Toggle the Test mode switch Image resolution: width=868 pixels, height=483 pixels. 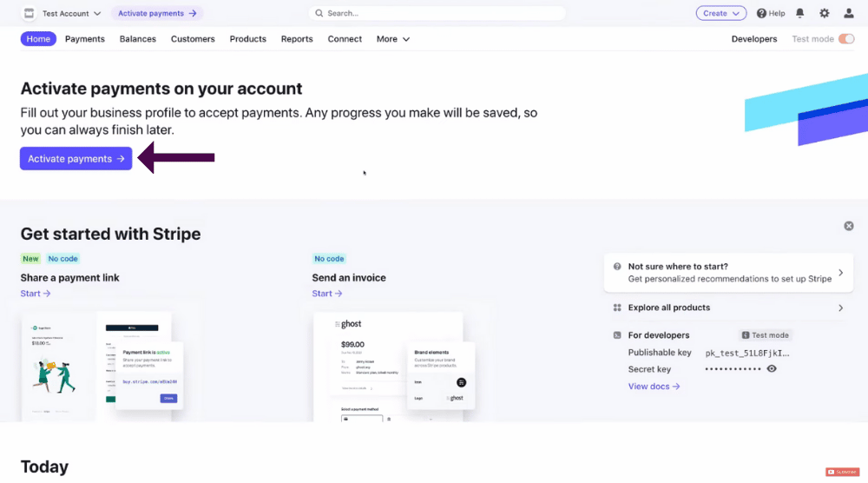pyautogui.click(x=845, y=39)
